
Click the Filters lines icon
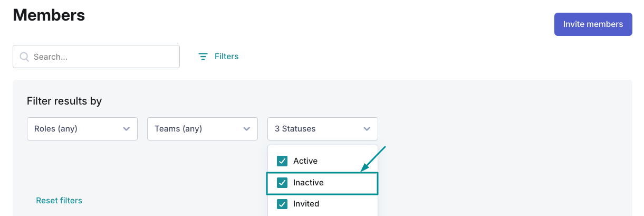click(x=203, y=57)
